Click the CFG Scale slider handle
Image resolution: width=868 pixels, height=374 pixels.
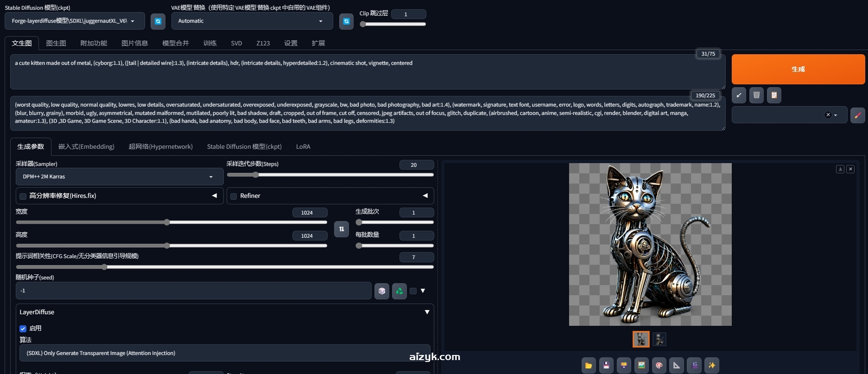(x=104, y=267)
